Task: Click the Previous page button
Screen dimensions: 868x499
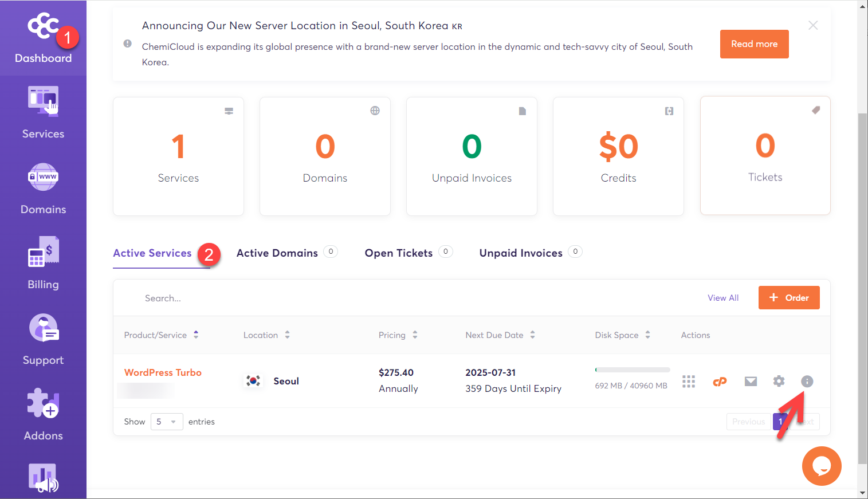Action: tap(748, 422)
